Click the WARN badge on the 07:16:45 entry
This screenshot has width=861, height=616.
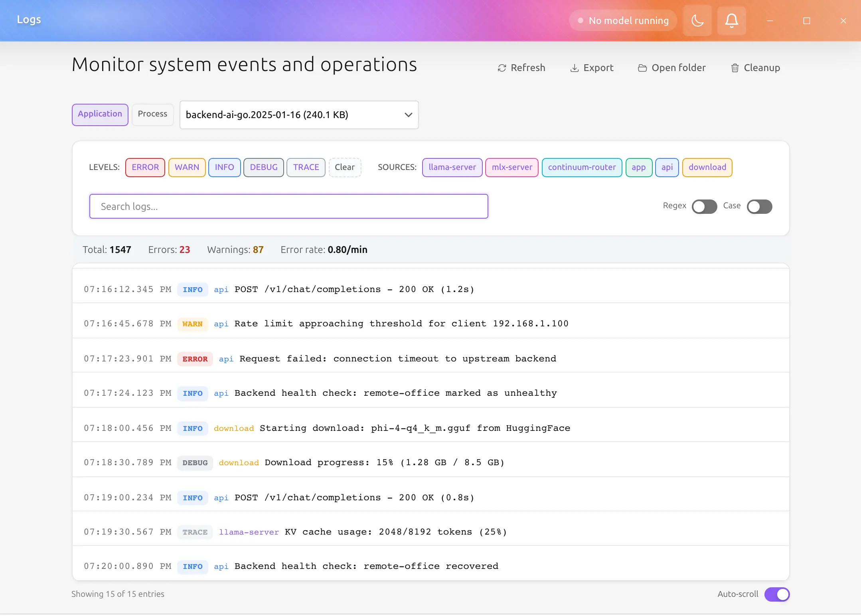(192, 324)
